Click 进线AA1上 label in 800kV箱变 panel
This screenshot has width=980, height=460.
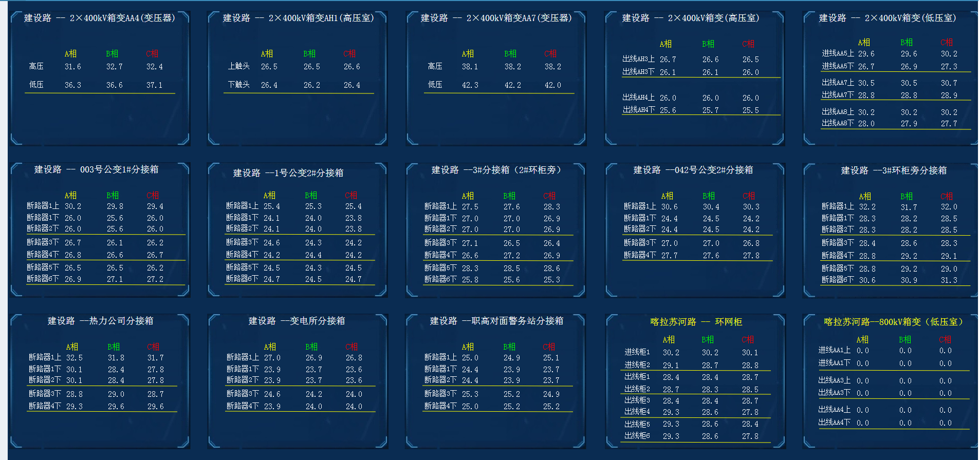point(834,350)
